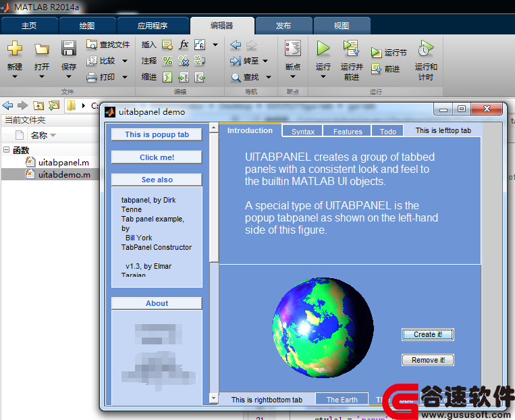Switch to the View (视图) ribbon tab

click(x=342, y=26)
